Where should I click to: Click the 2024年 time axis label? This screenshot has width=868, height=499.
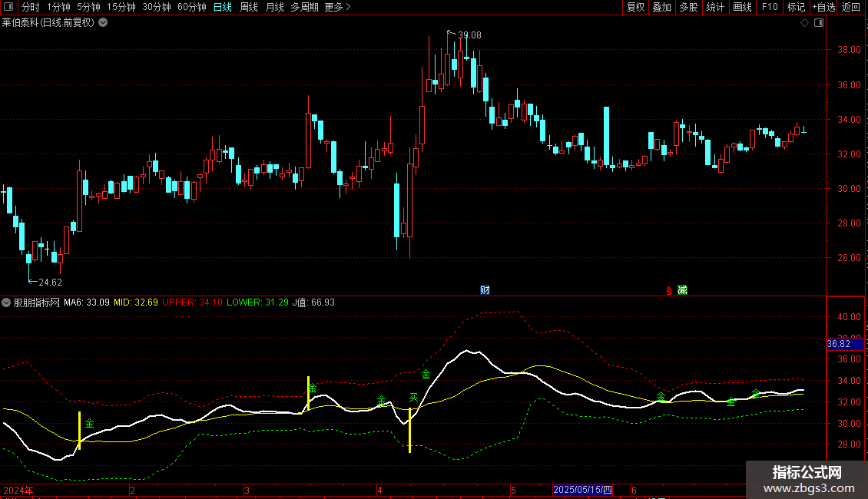[x=18, y=490]
